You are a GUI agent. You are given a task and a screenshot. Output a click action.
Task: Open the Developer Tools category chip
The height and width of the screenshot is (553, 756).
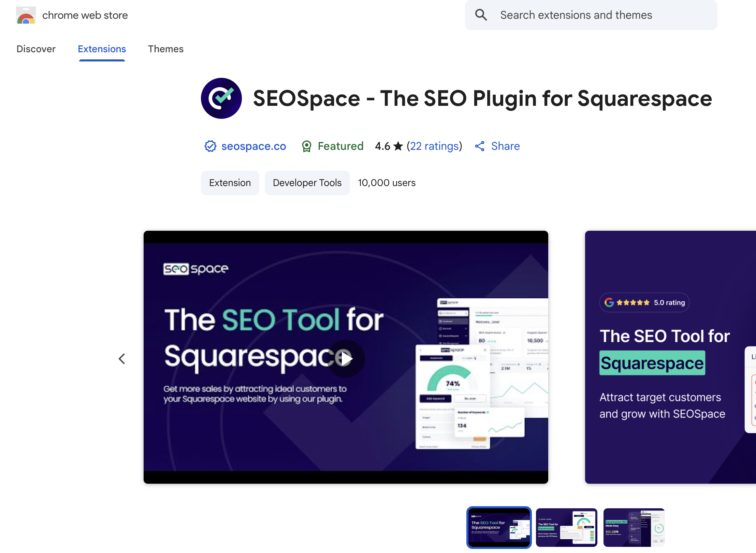pos(307,183)
